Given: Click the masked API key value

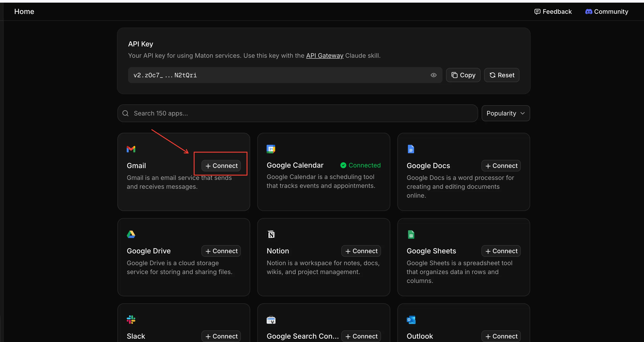Looking at the screenshot, I should (165, 75).
